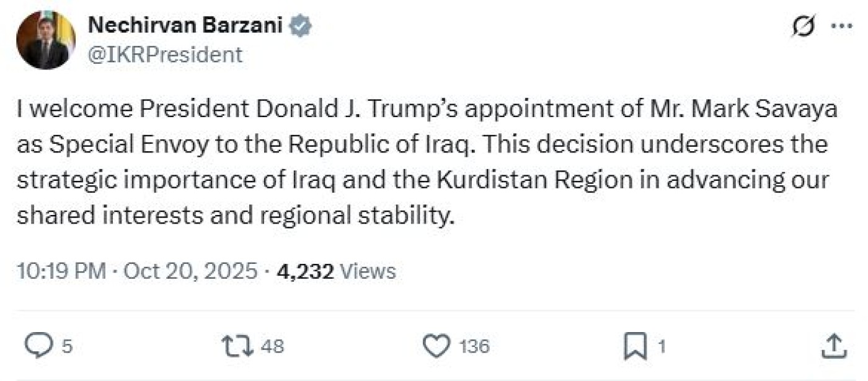Image resolution: width=868 pixels, height=381 pixels.
Task: Click the Nechirvan Barzani display name
Action: pyautogui.click(x=185, y=25)
